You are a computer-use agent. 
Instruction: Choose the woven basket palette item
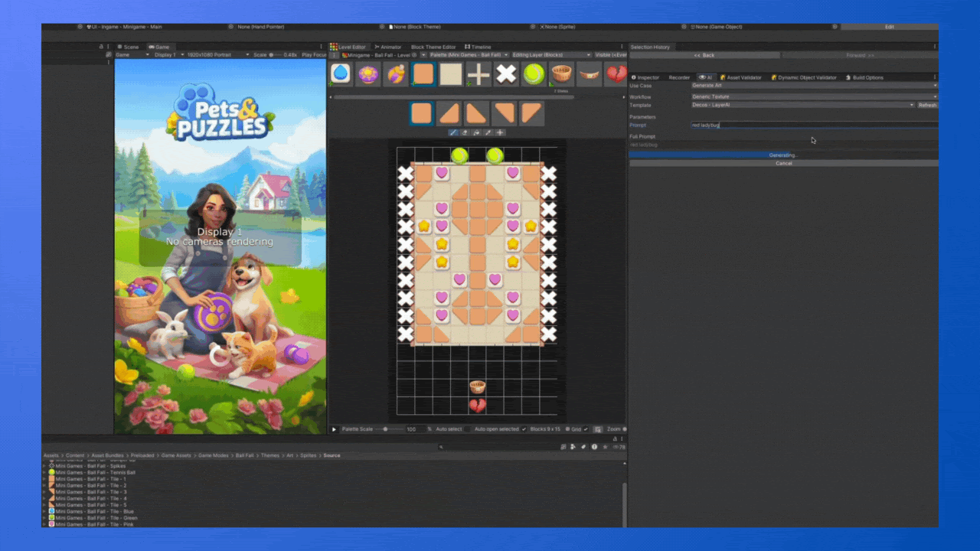point(561,73)
